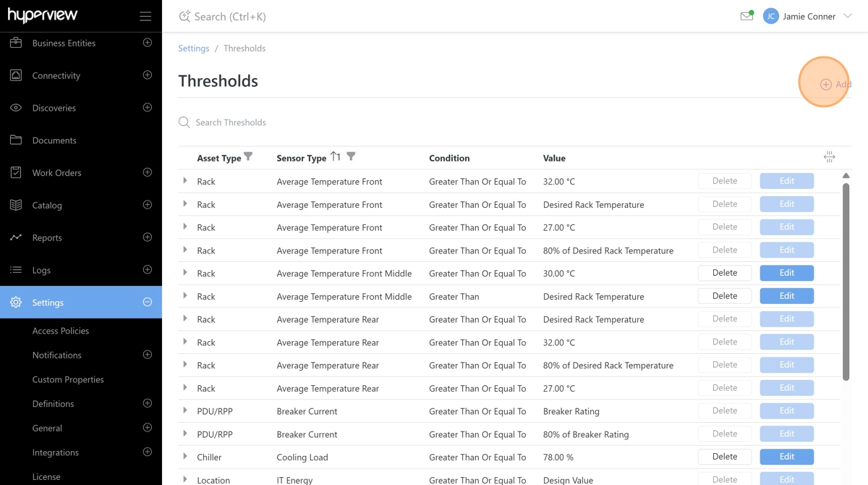This screenshot has height=485, width=868.
Task: Open Access Policies settings page
Action: click(61, 331)
